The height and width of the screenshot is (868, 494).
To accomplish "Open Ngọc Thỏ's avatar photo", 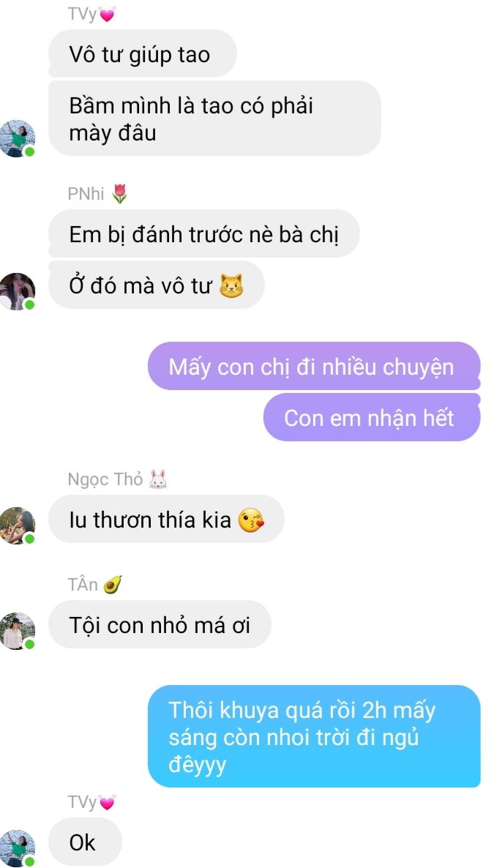I will click(17, 526).
